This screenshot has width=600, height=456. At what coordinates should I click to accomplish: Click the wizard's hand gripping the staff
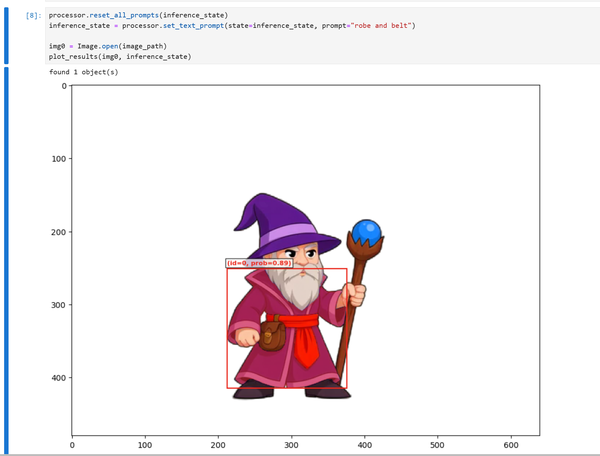pyautogui.click(x=353, y=295)
